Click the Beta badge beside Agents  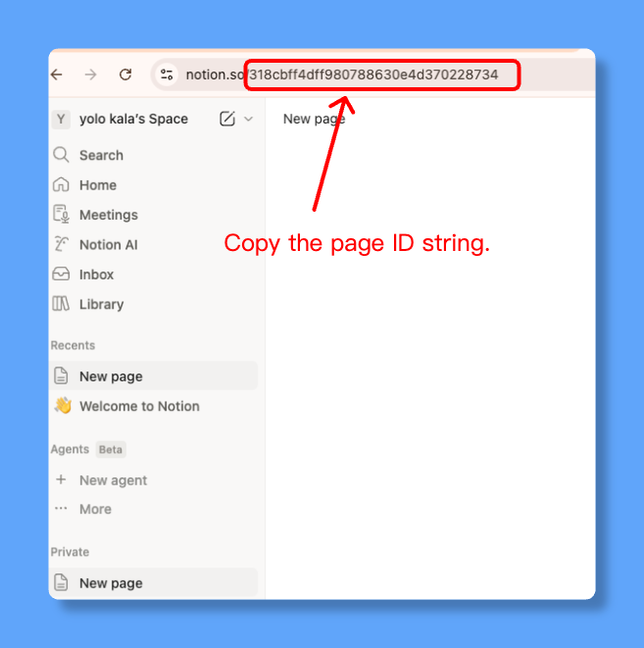pyautogui.click(x=111, y=449)
